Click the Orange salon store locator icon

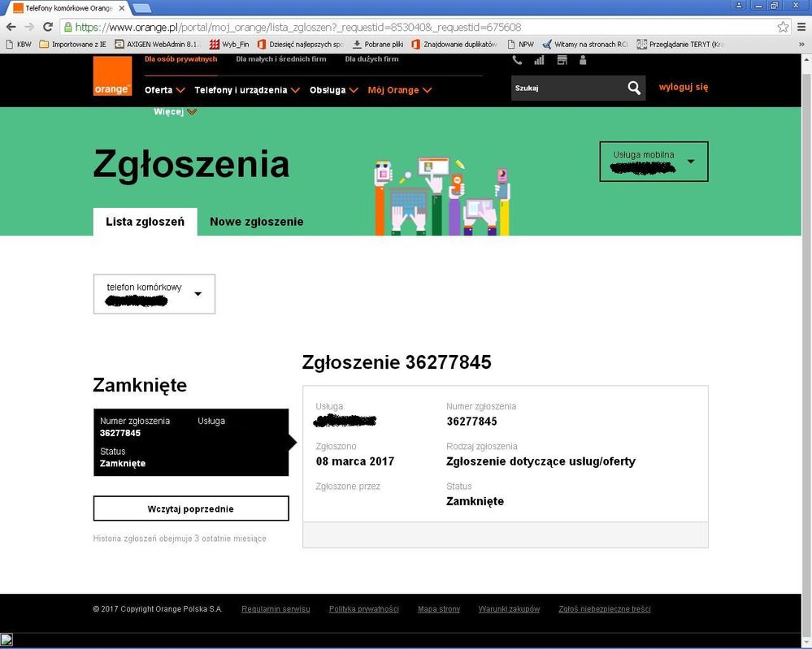pyautogui.click(x=561, y=59)
